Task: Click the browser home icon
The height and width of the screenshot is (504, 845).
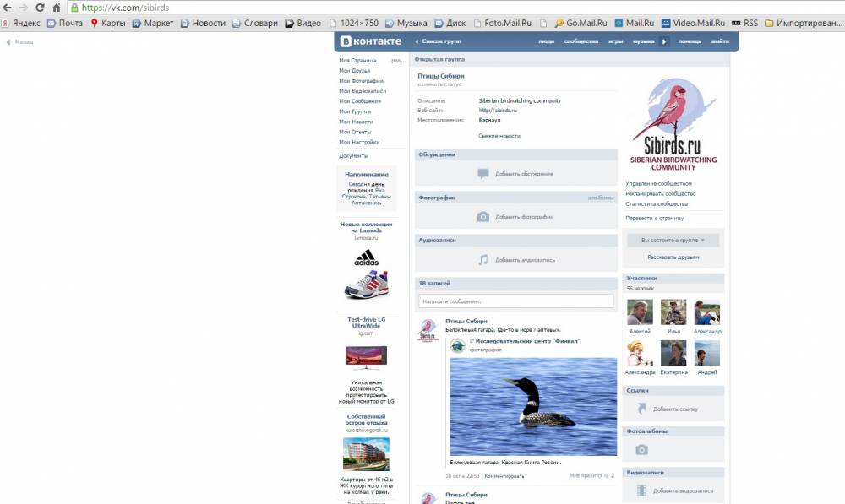Action: tap(57, 8)
